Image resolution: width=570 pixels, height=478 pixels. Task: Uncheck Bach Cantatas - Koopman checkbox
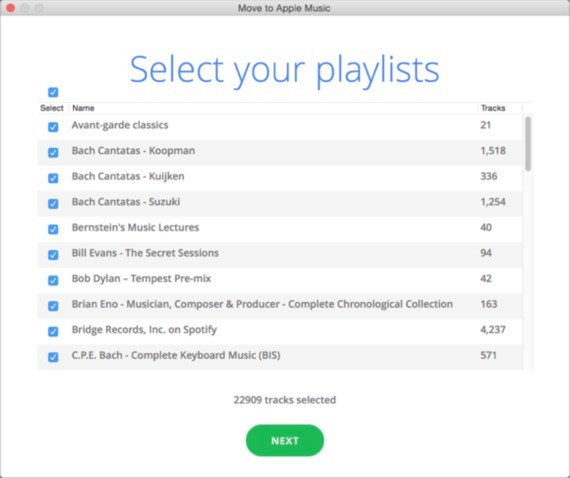(53, 152)
